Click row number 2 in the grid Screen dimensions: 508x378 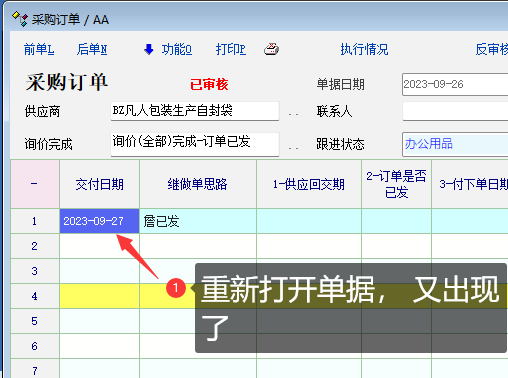(35, 246)
